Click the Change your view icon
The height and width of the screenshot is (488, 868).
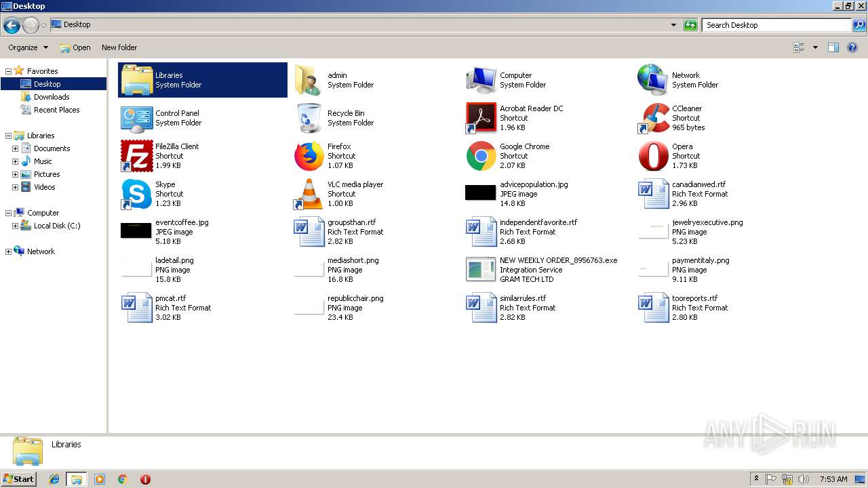(x=799, y=47)
